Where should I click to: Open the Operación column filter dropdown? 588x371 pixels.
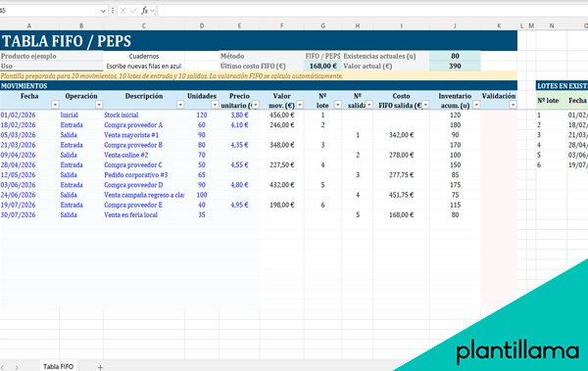tap(99, 105)
